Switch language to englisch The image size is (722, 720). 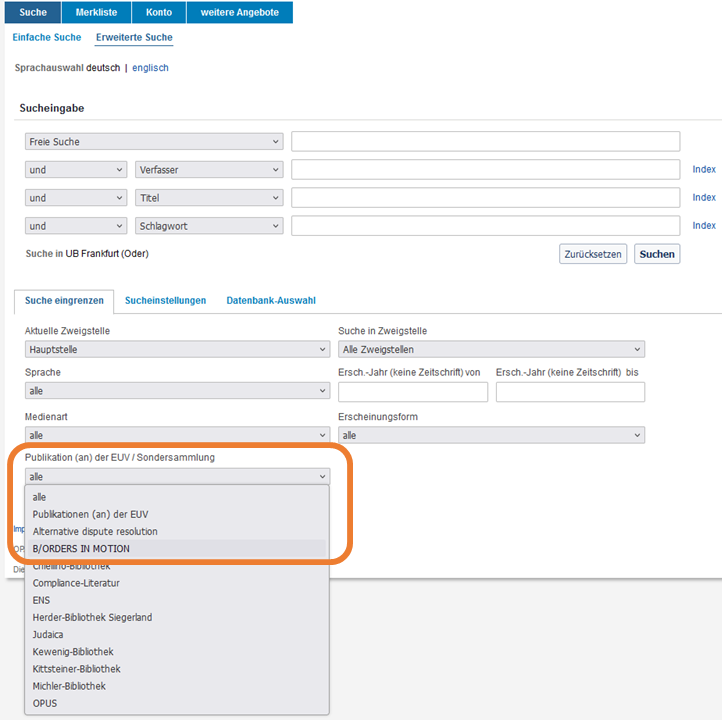point(150,68)
